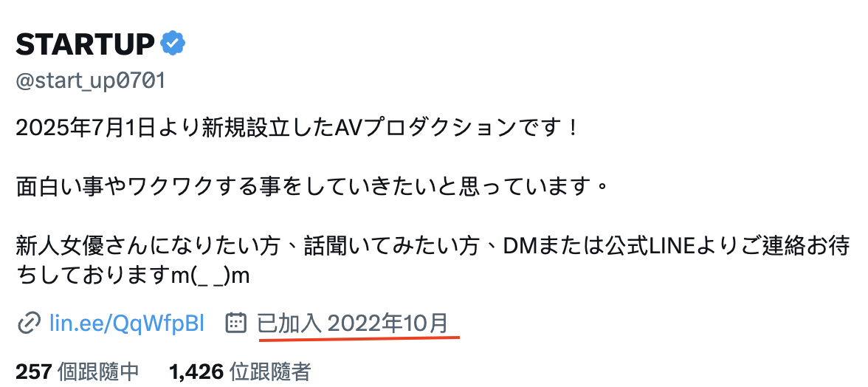Click the chain link icon before lin.ee
This screenshot has height=387, width=868.
28,323
